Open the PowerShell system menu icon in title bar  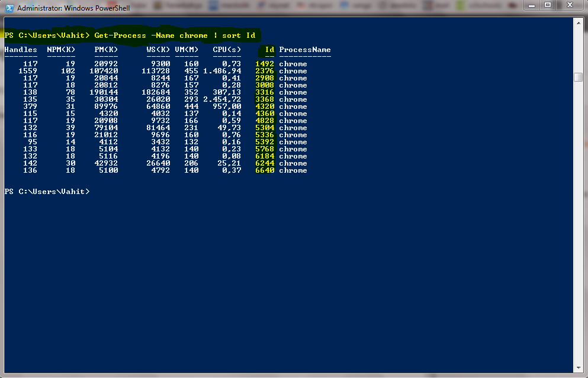pos(9,8)
